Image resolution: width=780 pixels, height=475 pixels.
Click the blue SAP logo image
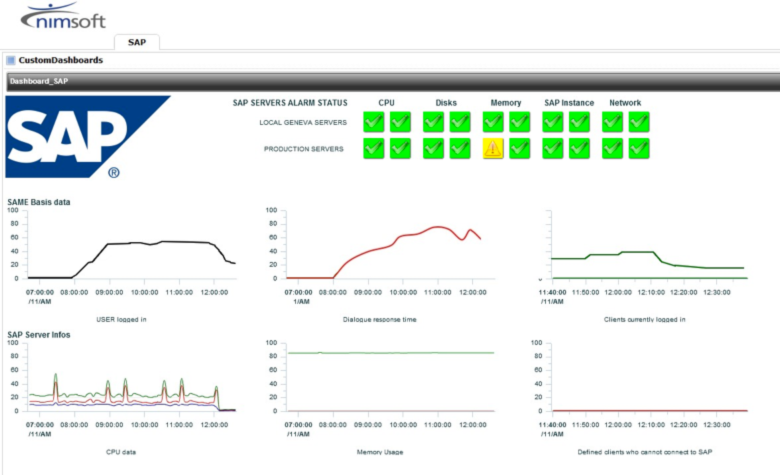tap(88, 137)
